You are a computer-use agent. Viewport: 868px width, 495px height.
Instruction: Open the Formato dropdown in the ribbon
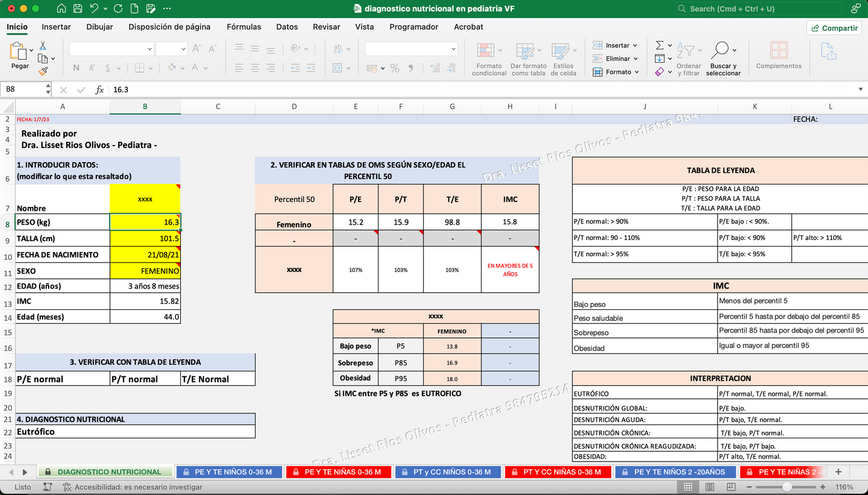[x=617, y=71]
